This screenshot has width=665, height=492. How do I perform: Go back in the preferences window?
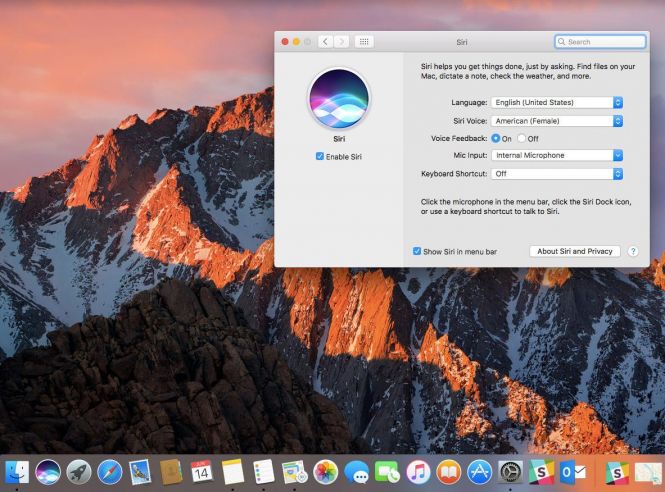click(x=325, y=42)
